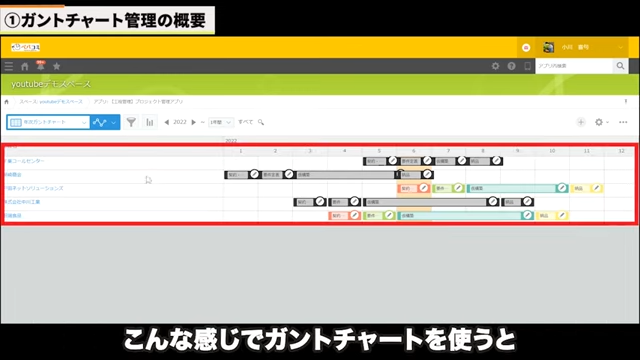The image size is (640, 360).
Task: Click the small magnifier next to すべて
Action: pos(261,122)
